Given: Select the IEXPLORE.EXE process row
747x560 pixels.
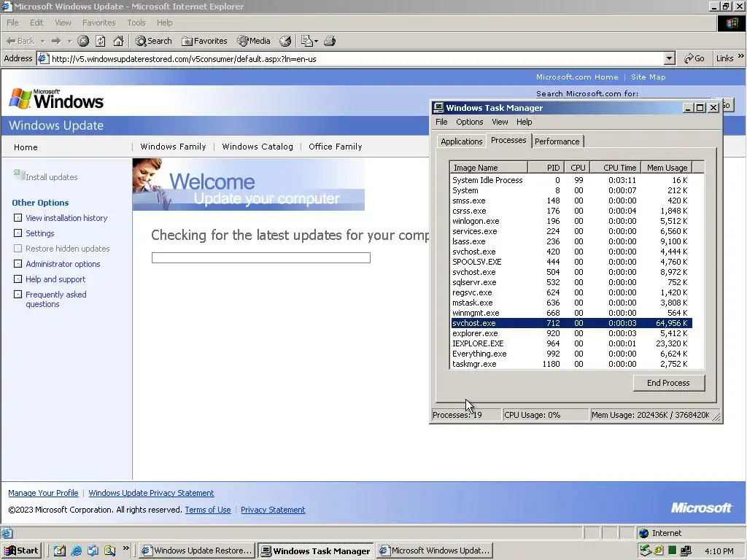Looking at the screenshot, I should (x=571, y=343).
